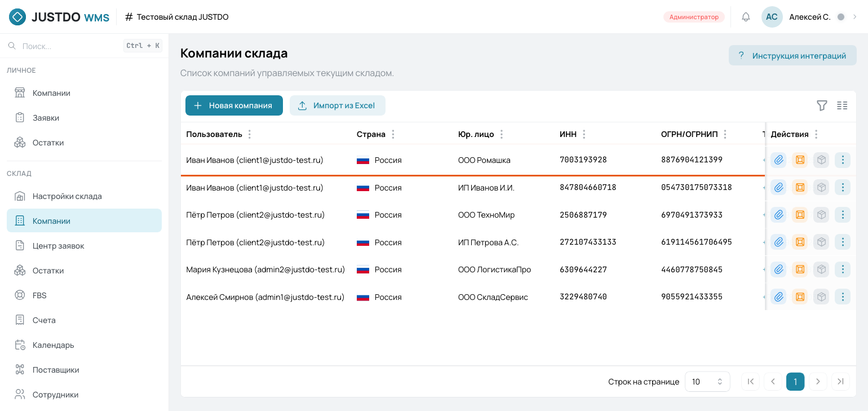
Task: Open Поставщики in the sidebar
Action: 84,370
